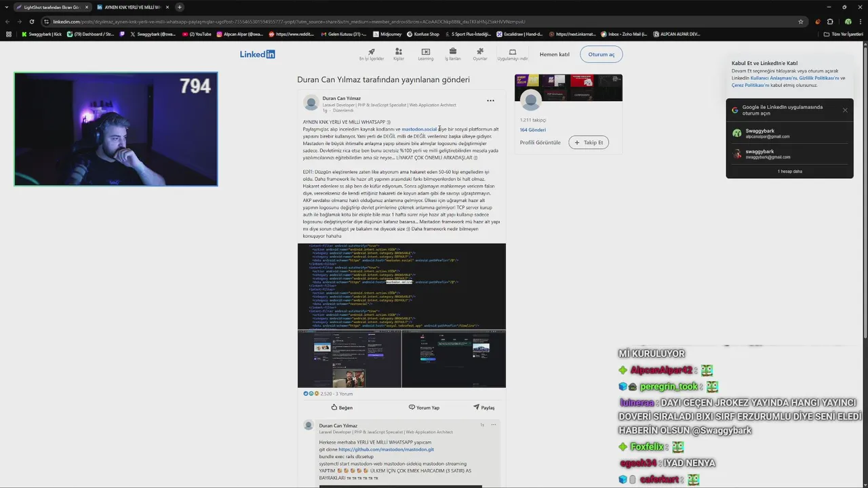Select the alpcanalpar Google account
This screenshot has height=488, width=868.
tap(790, 133)
